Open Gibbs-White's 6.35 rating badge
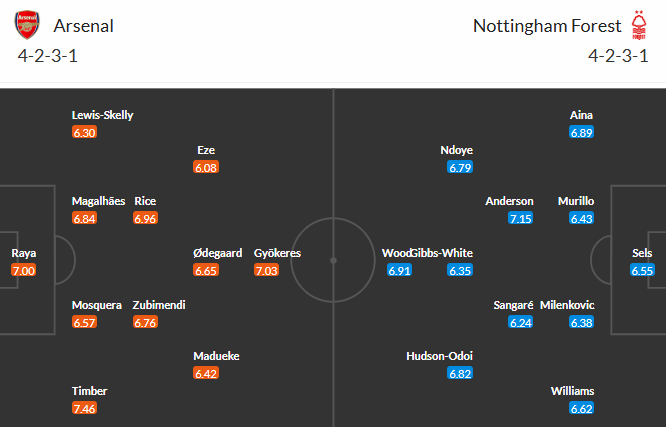This screenshot has height=427, width=666. 460,270
